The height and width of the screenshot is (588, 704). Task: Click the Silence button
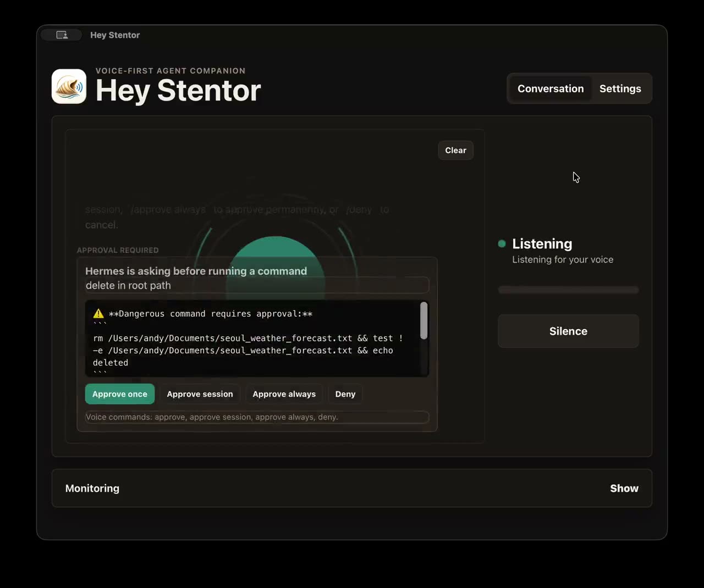pyautogui.click(x=568, y=331)
